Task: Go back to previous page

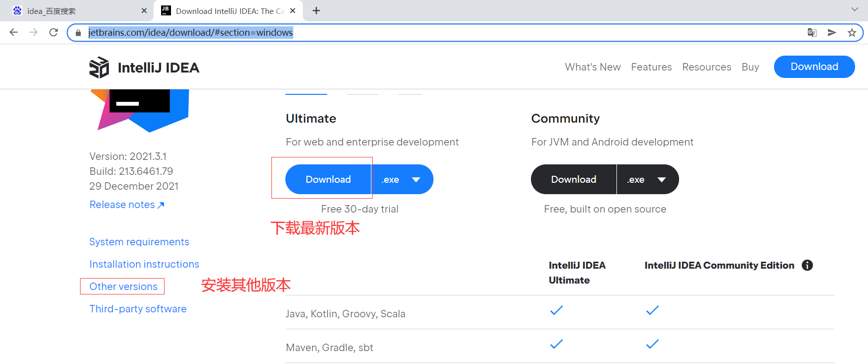Action: [x=13, y=32]
